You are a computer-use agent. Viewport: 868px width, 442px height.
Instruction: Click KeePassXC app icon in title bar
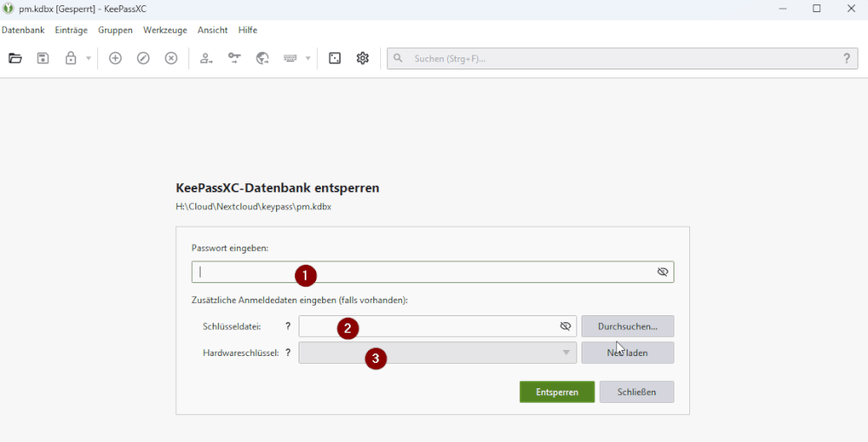pyautogui.click(x=9, y=9)
